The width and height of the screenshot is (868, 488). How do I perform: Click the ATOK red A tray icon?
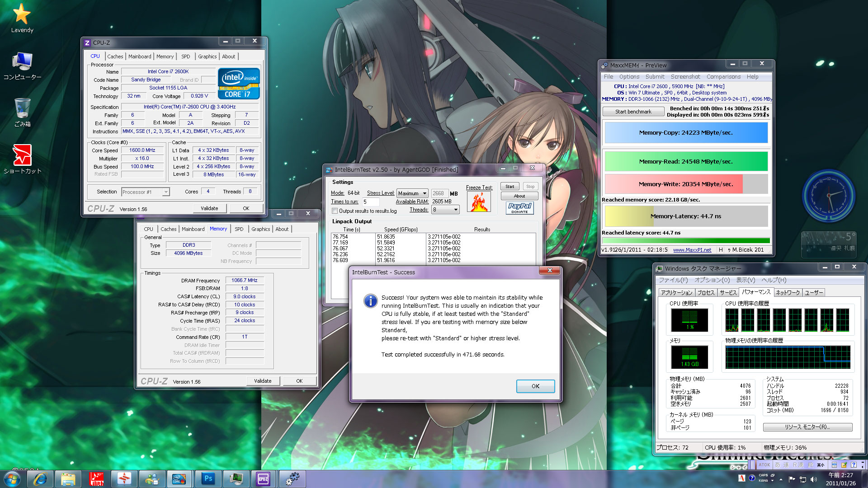pyautogui.click(x=742, y=479)
